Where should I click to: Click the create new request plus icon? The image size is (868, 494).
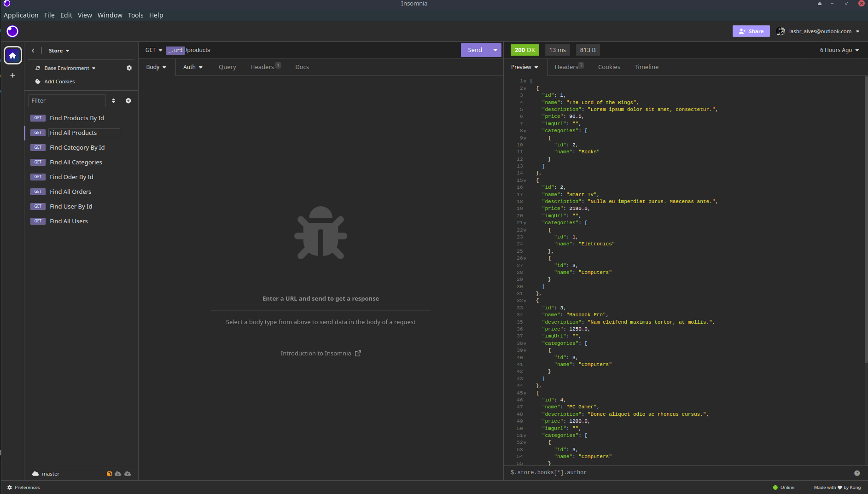tap(128, 101)
